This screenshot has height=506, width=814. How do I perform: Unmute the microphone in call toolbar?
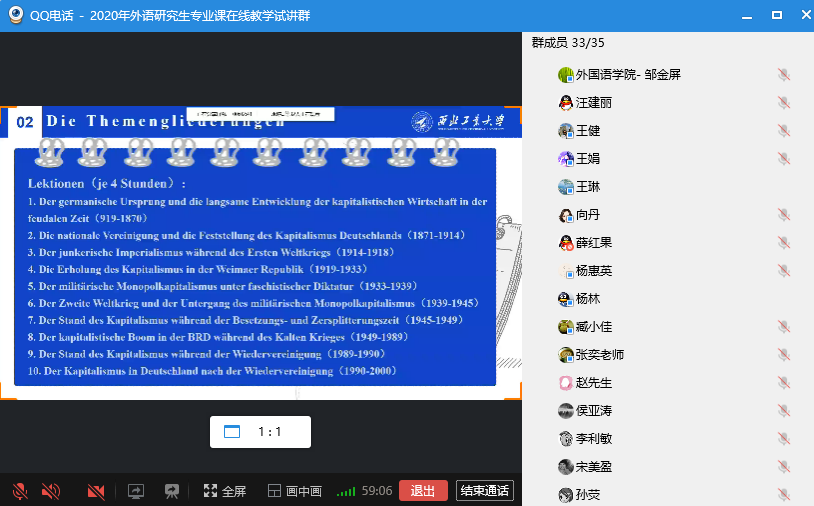(19, 491)
